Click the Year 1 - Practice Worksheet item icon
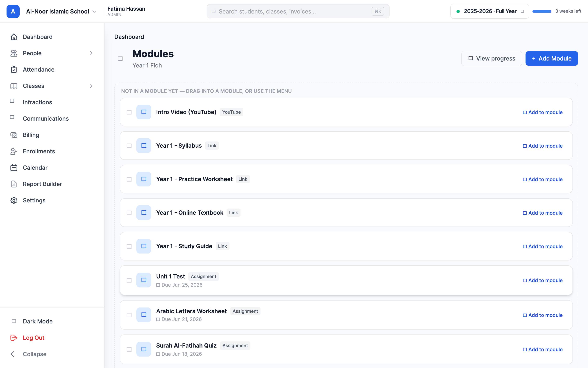This screenshot has width=588, height=368. (144, 179)
